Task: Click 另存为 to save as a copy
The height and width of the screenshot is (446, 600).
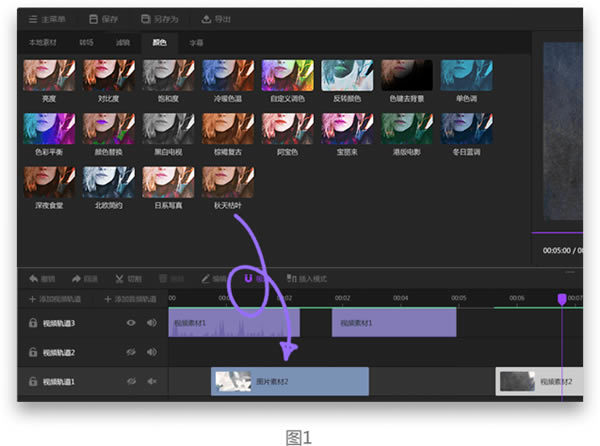Action: [x=158, y=18]
